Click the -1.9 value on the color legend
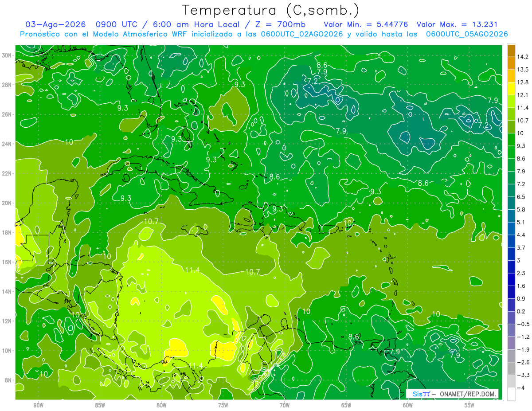 click(x=523, y=349)
